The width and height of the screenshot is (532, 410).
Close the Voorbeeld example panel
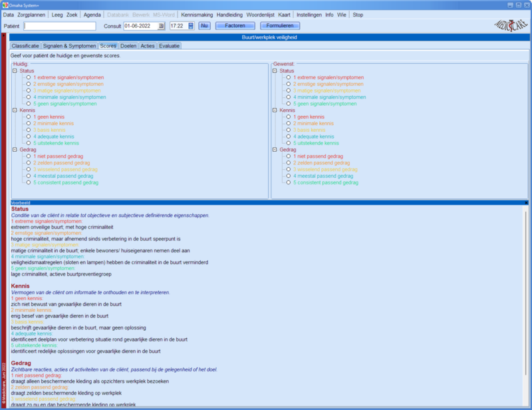click(x=526, y=202)
